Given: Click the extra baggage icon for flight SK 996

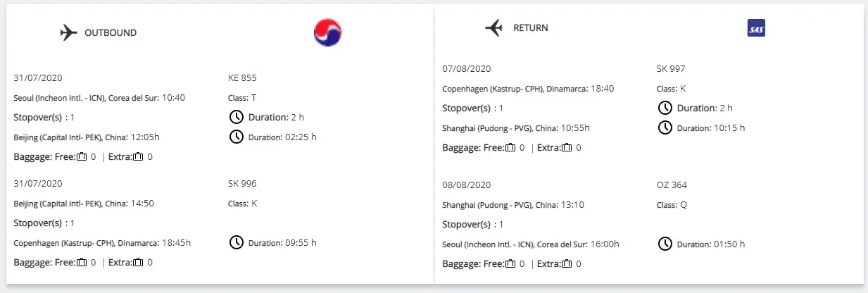Looking at the screenshot, I should point(138,262).
